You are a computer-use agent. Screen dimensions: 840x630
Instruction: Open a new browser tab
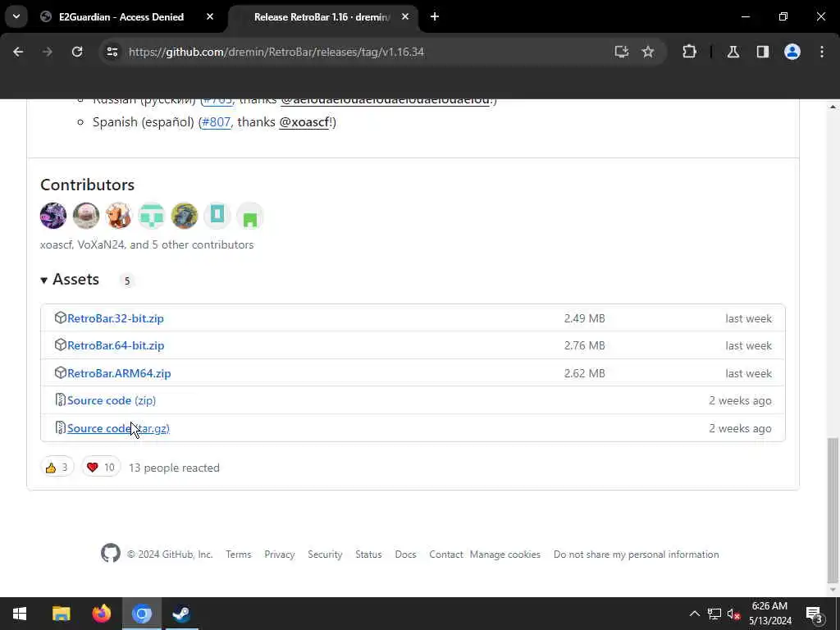435,16
